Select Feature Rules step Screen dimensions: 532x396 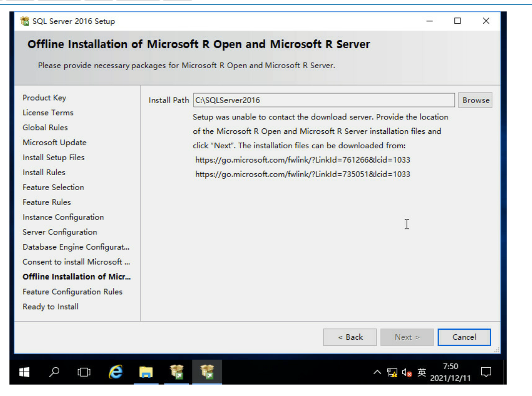tap(46, 202)
